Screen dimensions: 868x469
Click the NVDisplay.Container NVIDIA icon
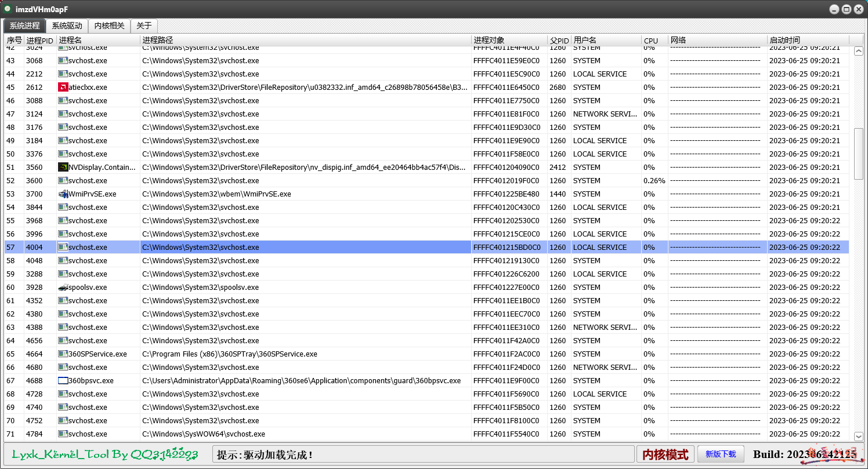click(63, 168)
